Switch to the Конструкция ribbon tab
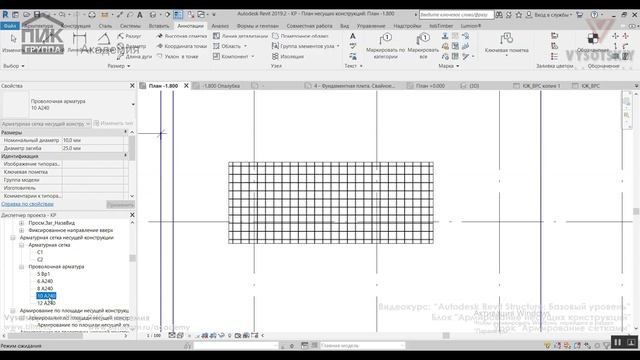This screenshot has height=360, width=640. click(x=76, y=26)
